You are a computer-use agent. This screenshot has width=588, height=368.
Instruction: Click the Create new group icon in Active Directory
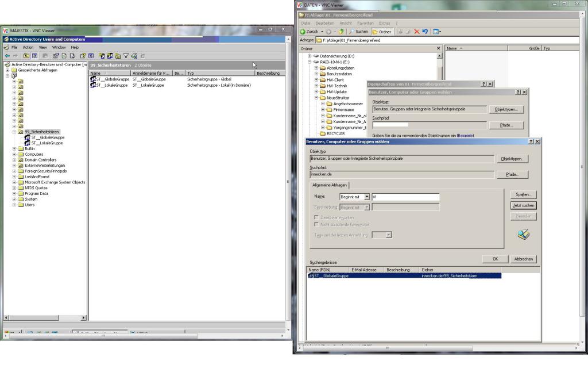(x=110, y=56)
